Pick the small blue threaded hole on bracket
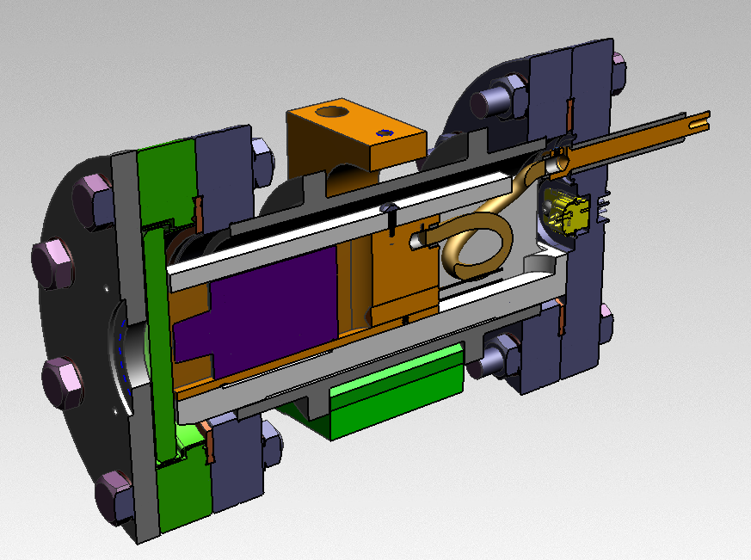The image size is (751, 560). pyautogui.click(x=385, y=132)
